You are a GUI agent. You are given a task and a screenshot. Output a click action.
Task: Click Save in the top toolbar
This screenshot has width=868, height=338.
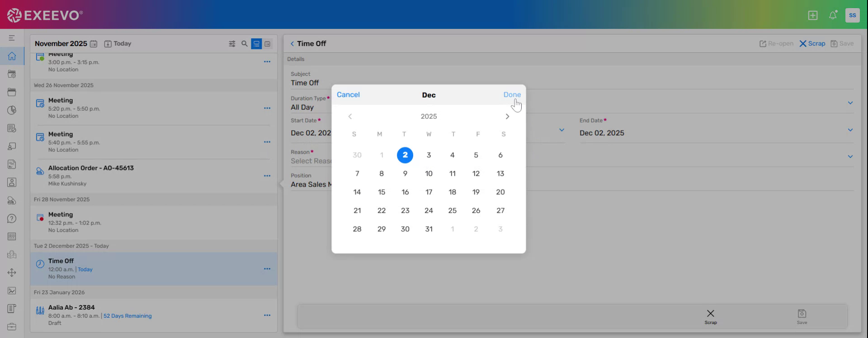tap(842, 44)
